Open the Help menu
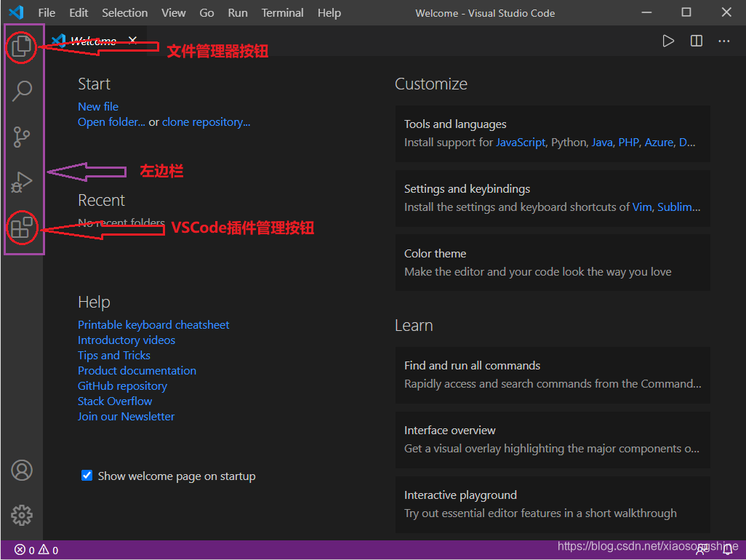This screenshot has height=560, width=746. point(329,13)
